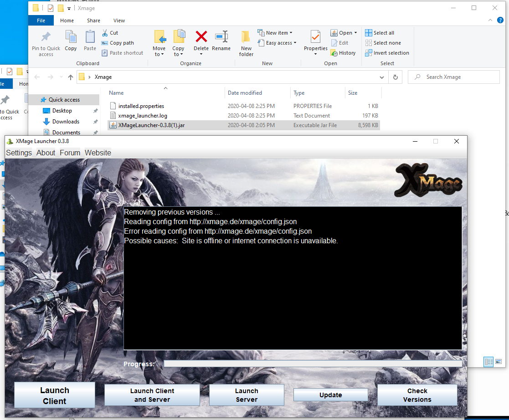Open Customize Quick Access Toolbar dropdown
This screenshot has height=420, width=509.
[69, 9]
